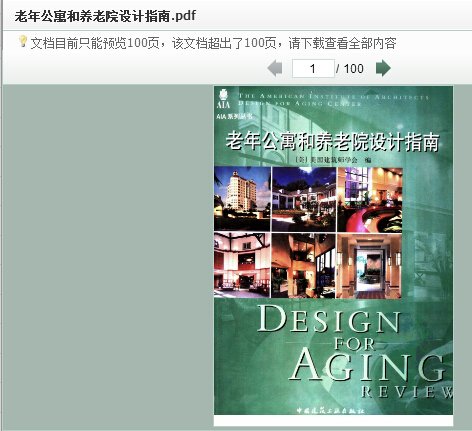Click the page number input field

(x=313, y=69)
